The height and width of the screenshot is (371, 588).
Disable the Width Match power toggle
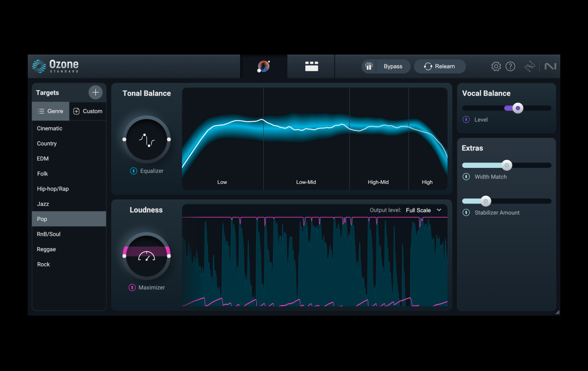(x=466, y=177)
